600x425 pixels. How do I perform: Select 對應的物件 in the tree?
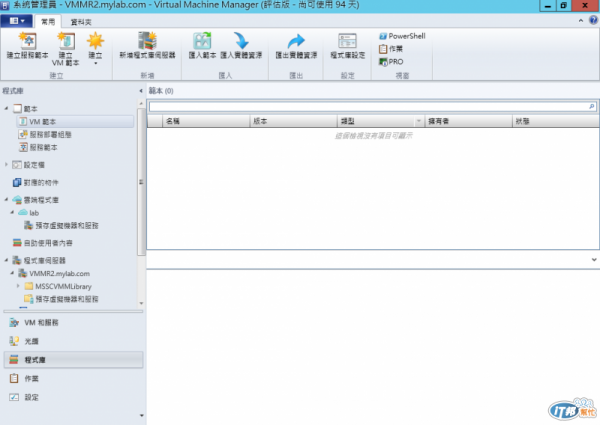coord(36,182)
